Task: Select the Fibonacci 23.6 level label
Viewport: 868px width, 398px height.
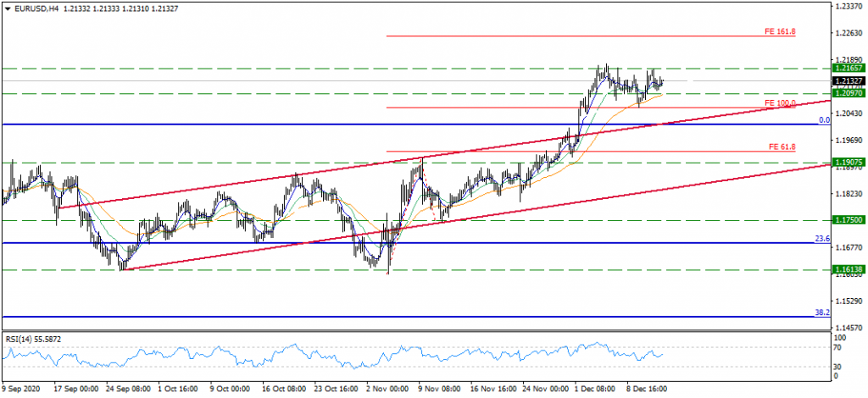Action: (x=821, y=239)
